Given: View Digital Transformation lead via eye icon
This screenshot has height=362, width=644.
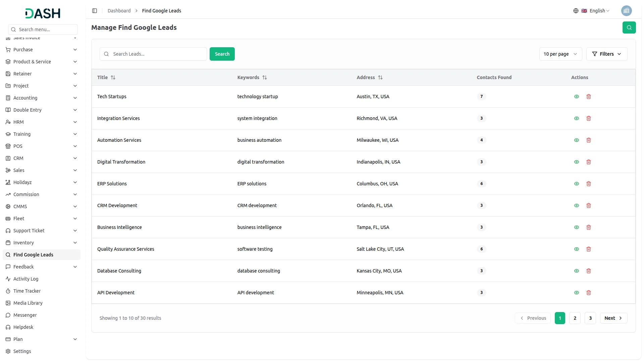Looking at the screenshot, I should (x=576, y=162).
